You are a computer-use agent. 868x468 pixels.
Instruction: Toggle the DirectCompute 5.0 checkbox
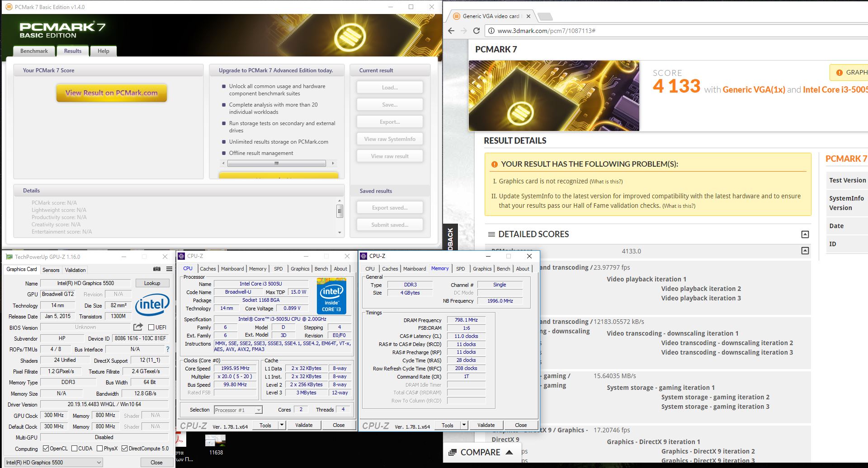pyautogui.click(x=125, y=449)
